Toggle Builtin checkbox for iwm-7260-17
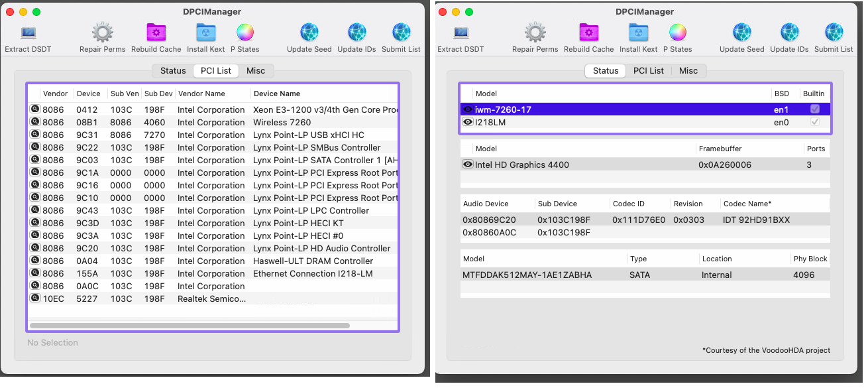 click(x=815, y=109)
